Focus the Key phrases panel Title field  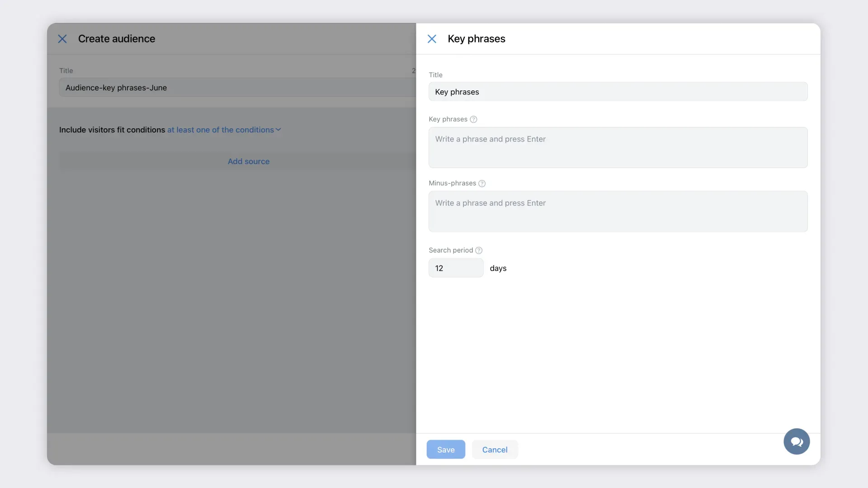pyautogui.click(x=618, y=92)
